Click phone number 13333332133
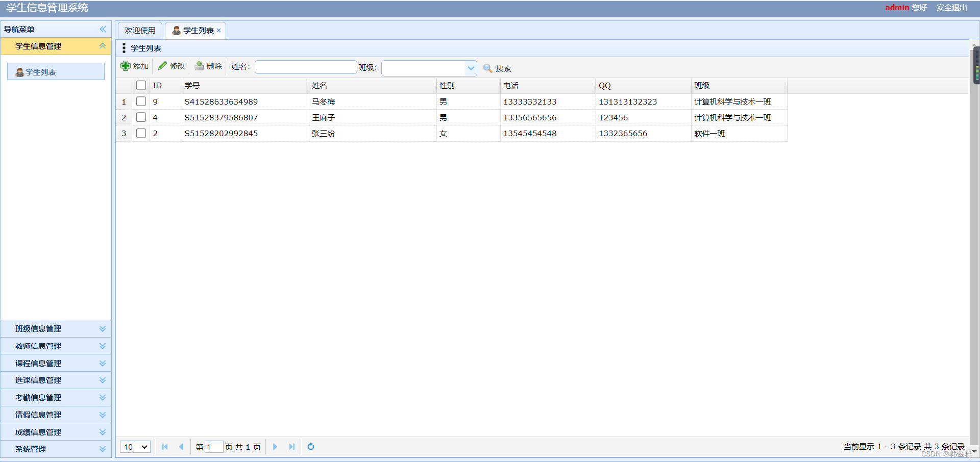Image resolution: width=980 pixels, height=462 pixels. point(530,101)
